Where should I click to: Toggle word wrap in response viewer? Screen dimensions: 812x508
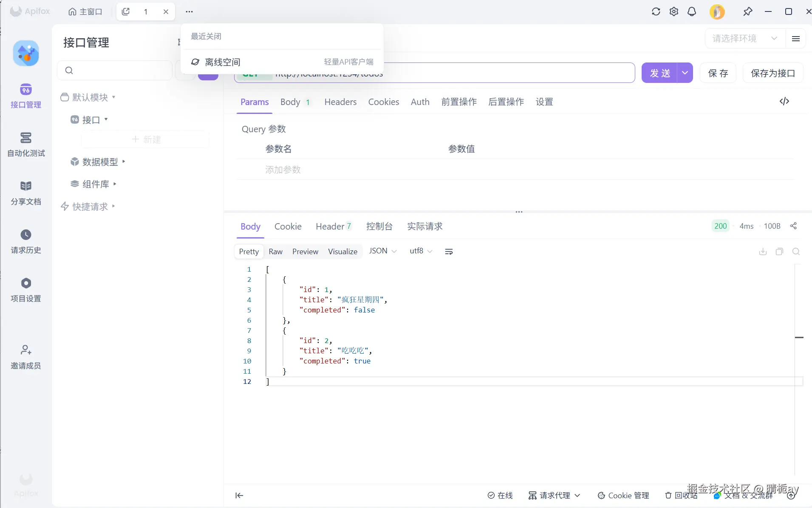[x=449, y=252]
